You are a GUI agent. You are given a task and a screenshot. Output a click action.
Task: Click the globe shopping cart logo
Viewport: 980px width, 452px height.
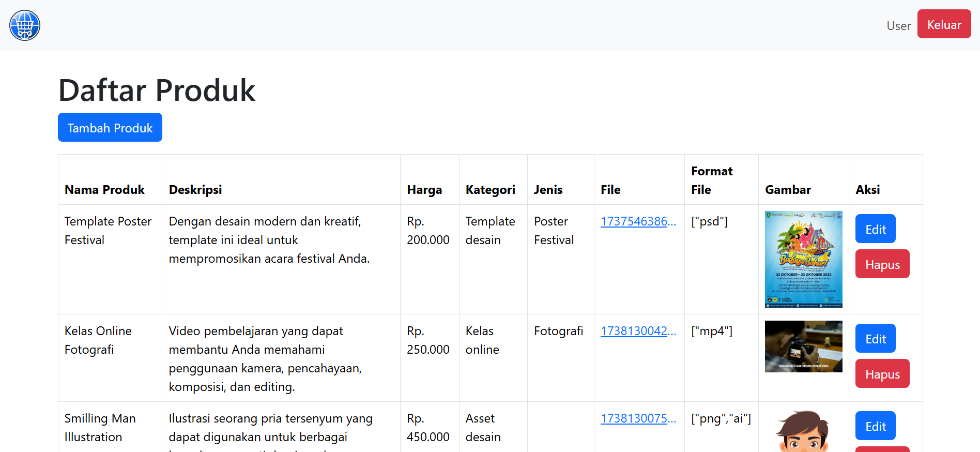[x=25, y=25]
